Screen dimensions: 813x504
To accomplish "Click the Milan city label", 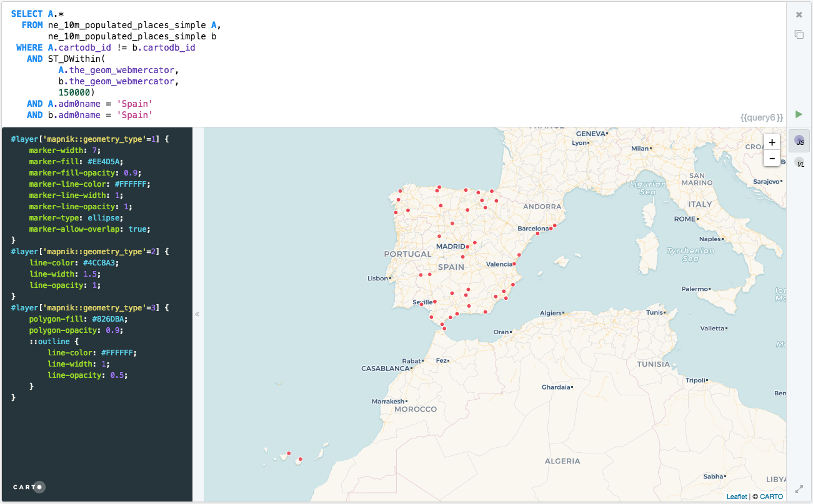I will (640, 149).
